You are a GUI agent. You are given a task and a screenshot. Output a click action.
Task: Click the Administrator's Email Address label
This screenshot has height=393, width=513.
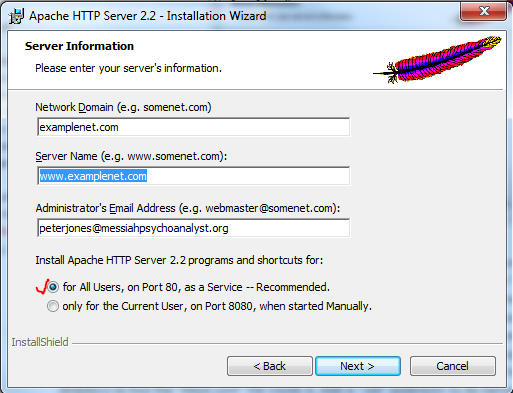(x=188, y=208)
